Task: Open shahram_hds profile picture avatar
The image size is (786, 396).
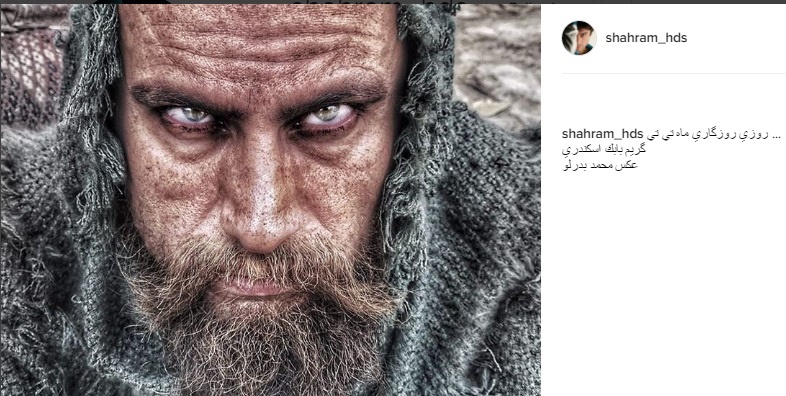Action: (579, 38)
